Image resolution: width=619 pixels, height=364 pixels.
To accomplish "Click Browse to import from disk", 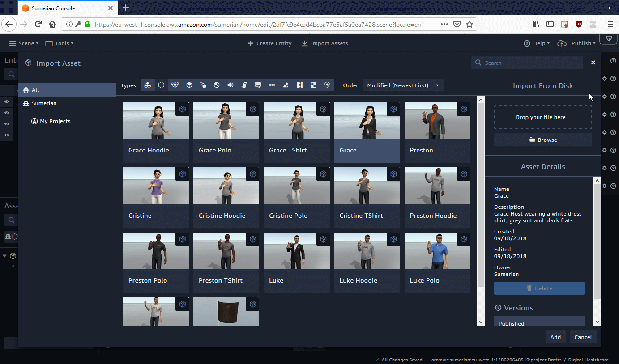I will click(543, 140).
